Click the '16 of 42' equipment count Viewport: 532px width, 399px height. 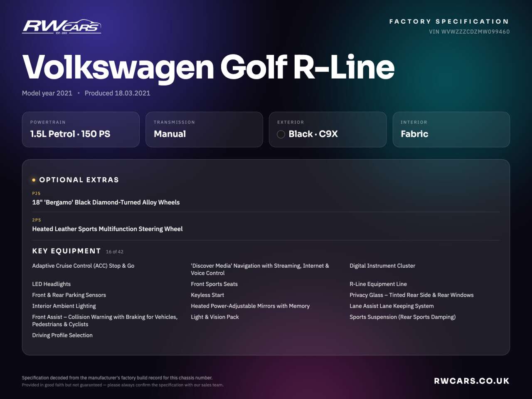[115, 251]
